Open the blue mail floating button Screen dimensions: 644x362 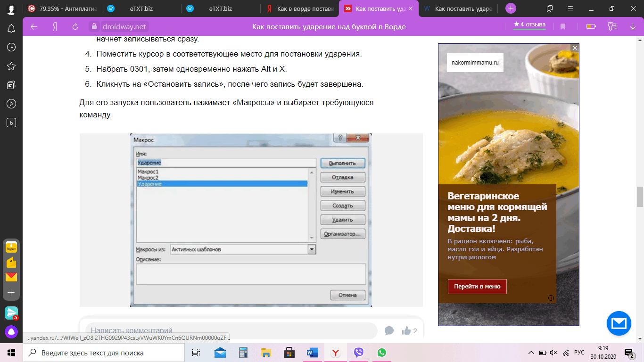click(x=619, y=323)
